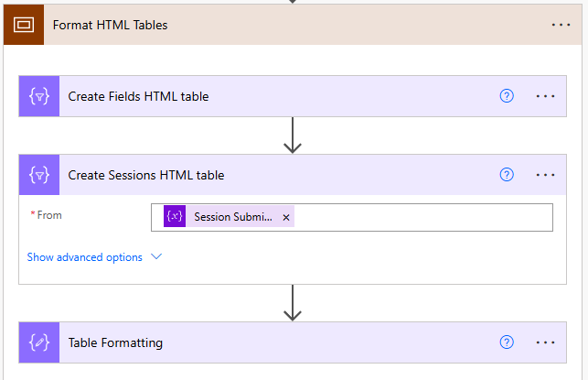Open Format HTML Tables ellipsis menu

[561, 25]
